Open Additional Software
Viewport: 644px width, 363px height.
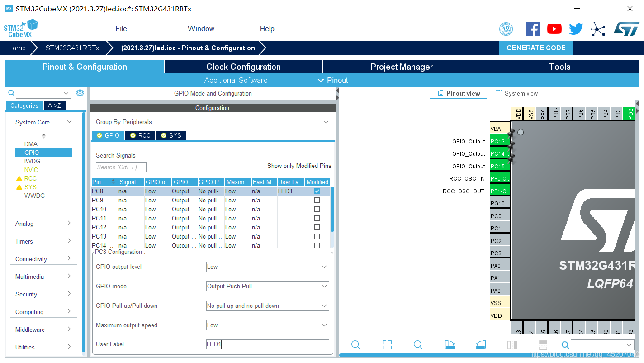tap(236, 80)
